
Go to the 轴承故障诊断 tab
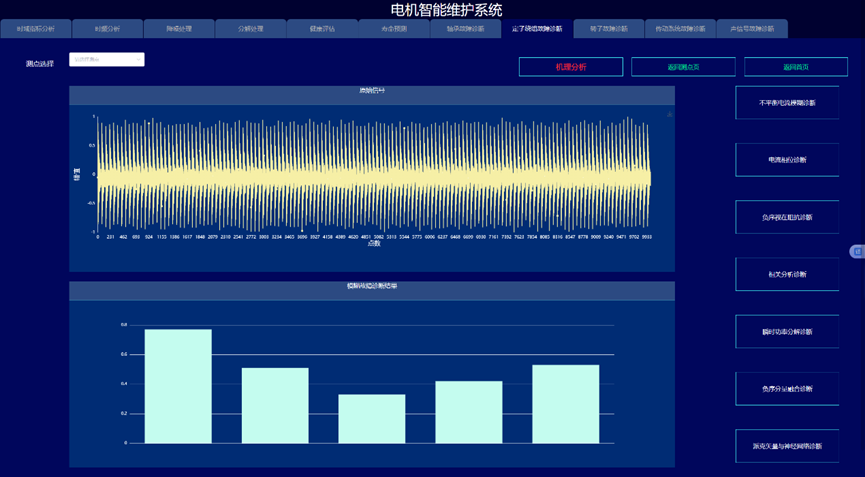465,29
